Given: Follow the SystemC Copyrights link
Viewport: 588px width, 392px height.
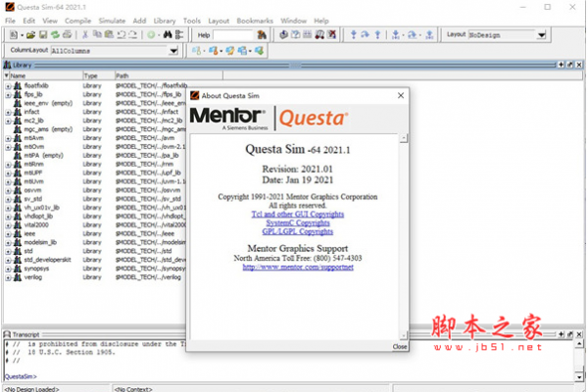Looking at the screenshot, I should click(x=298, y=222).
